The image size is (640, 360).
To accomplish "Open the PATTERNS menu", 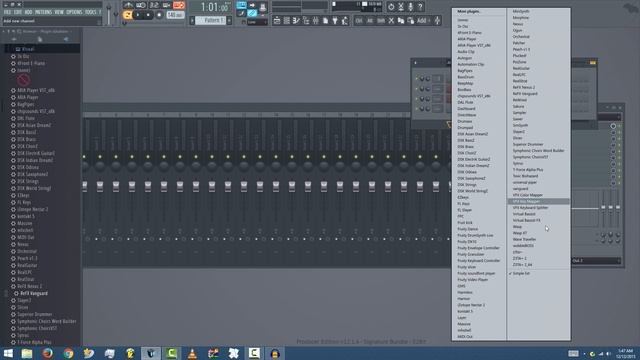I will tap(43, 12).
